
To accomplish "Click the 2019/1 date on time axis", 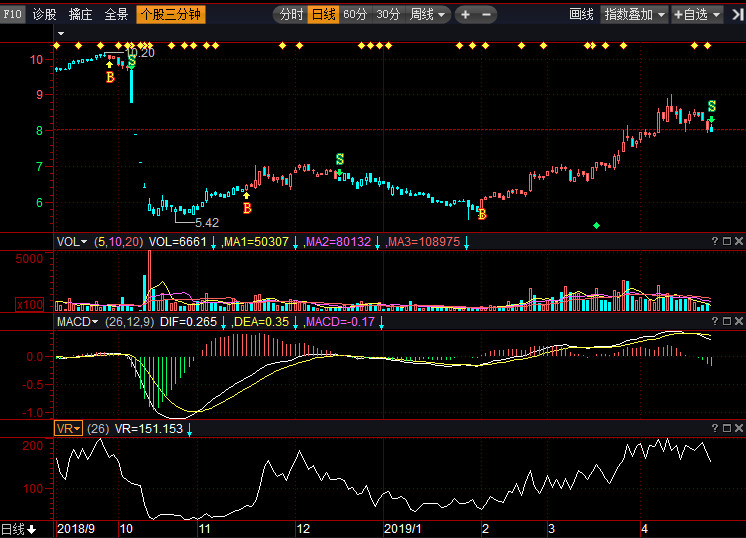I will (x=402, y=529).
